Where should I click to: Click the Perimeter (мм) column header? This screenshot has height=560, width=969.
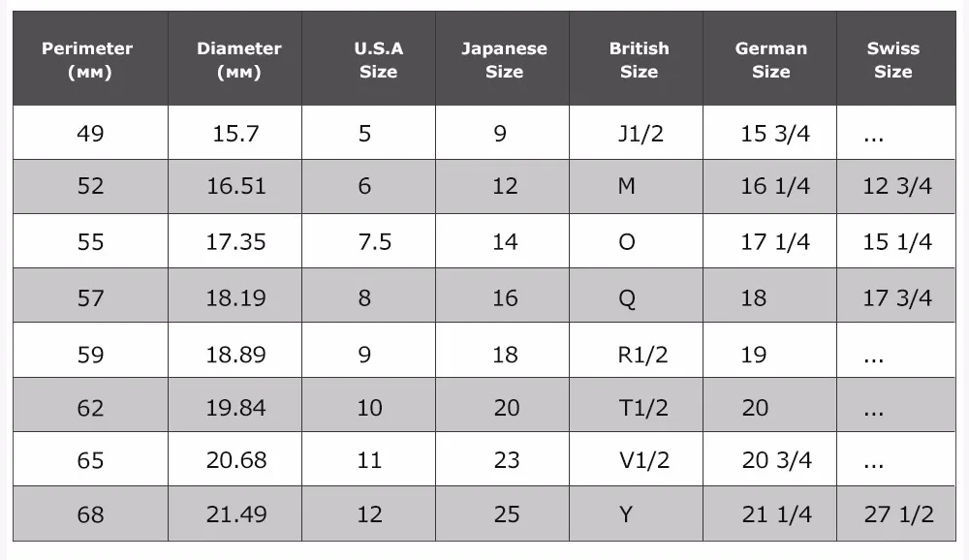point(90,59)
